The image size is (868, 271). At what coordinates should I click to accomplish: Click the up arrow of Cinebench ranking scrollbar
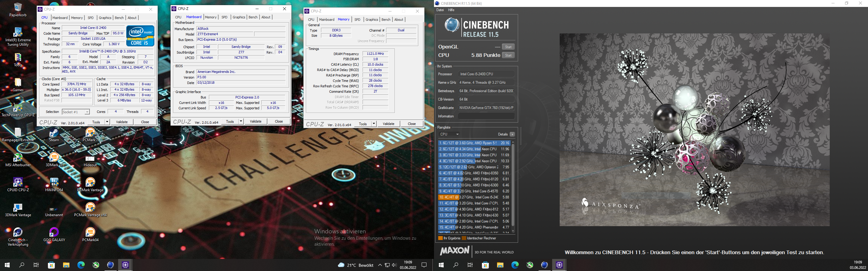pyautogui.click(x=513, y=142)
